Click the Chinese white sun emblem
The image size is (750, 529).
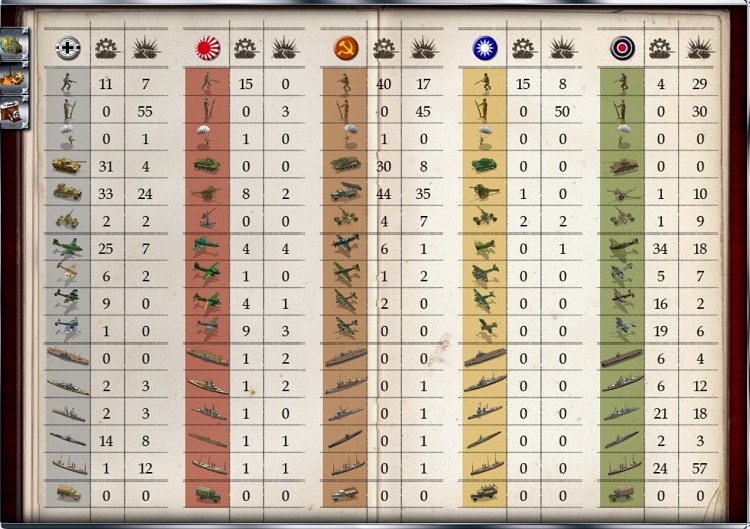485,48
